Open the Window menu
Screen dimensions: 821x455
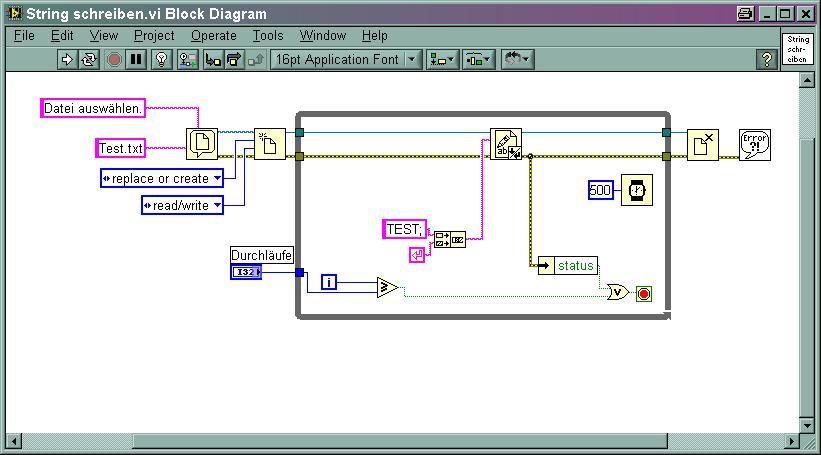coord(323,36)
